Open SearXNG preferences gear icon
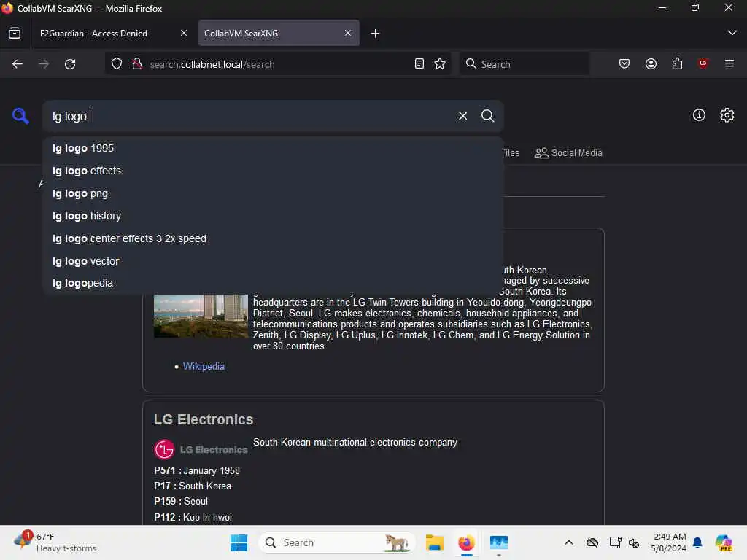 (x=727, y=114)
